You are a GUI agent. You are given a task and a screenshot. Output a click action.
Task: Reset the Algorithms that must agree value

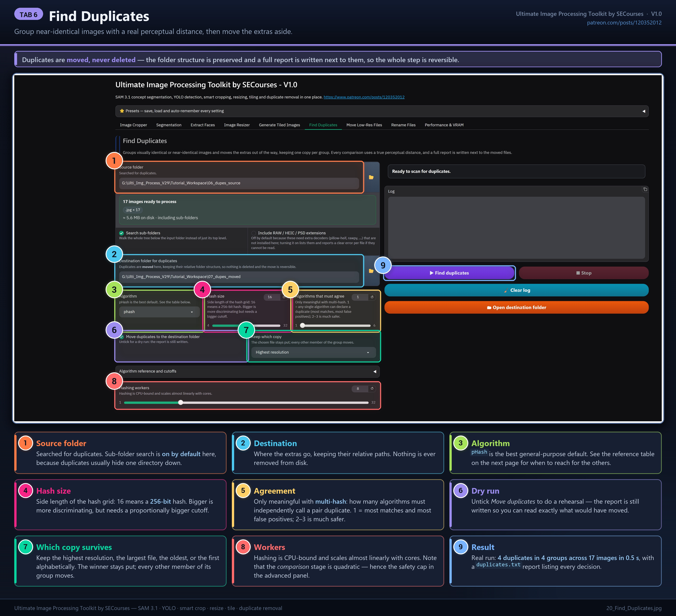[x=372, y=297]
